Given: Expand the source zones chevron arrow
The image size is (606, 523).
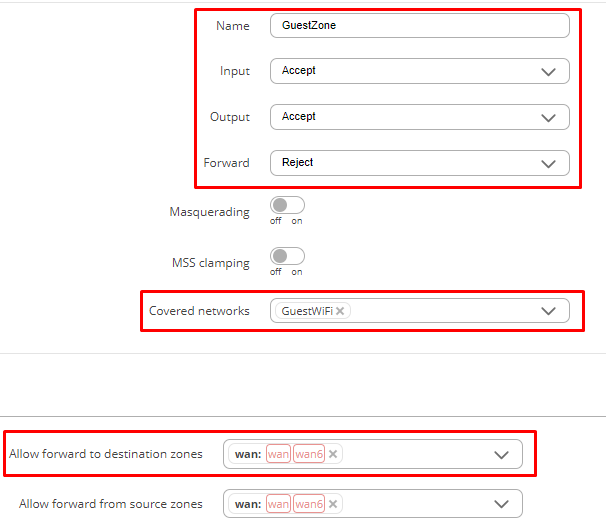Looking at the screenshot, I should click(501, 504).
